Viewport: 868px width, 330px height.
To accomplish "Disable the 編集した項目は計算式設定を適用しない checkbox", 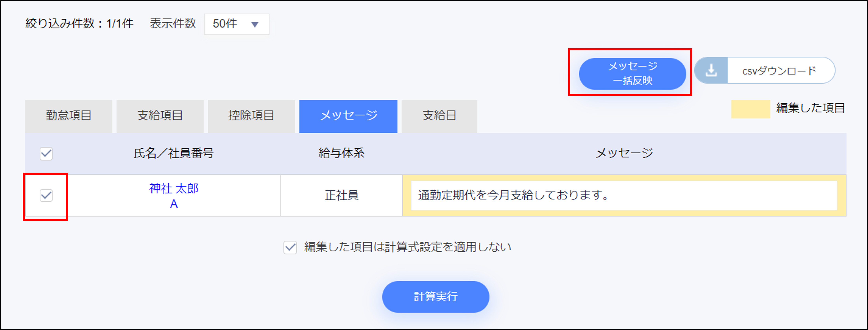I will pyautogui.click(x=290, y=247).
